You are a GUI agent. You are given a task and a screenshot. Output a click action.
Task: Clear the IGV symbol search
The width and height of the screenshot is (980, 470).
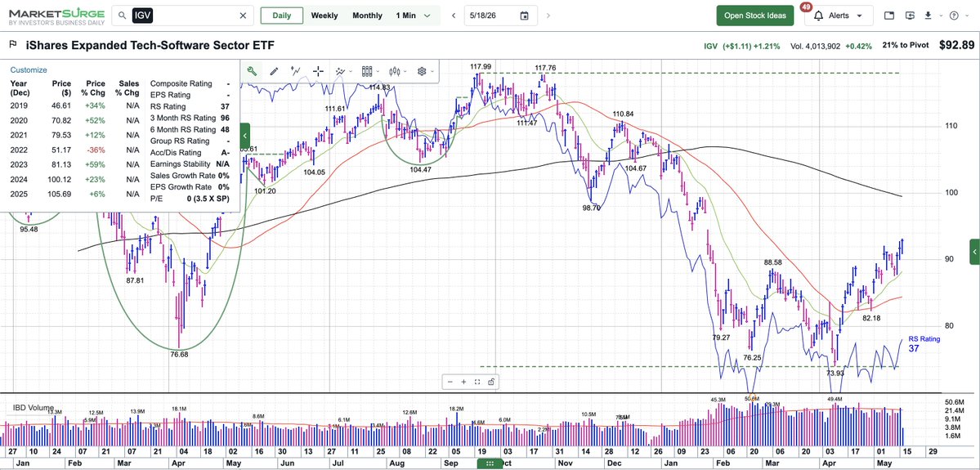[x=243, y=16]
